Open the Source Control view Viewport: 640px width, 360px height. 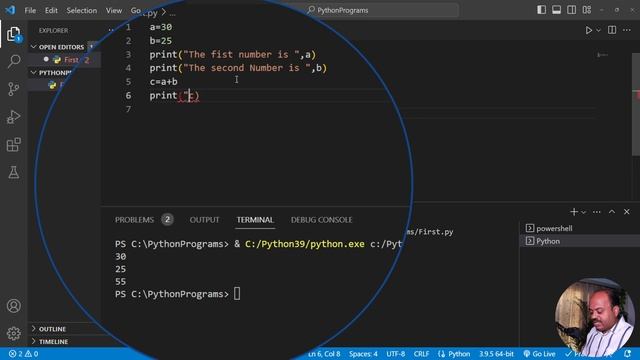tap(13, 89)
